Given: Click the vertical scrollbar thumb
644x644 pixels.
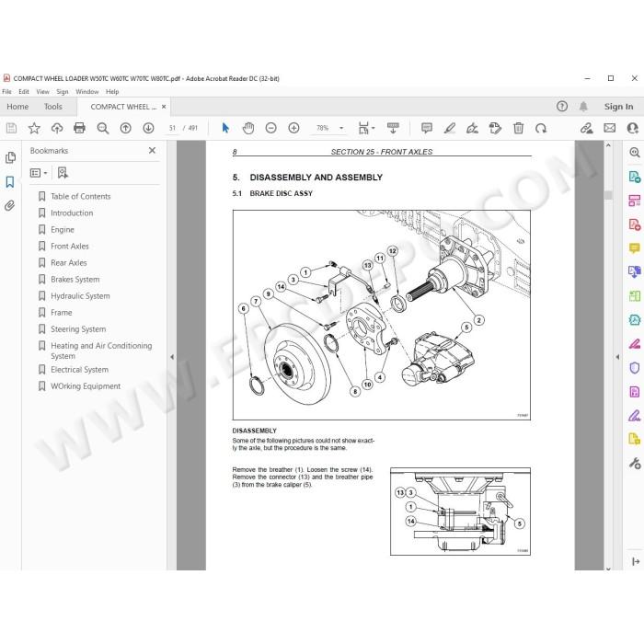Looking at the screenshot, I should click(x=608, y=195).
